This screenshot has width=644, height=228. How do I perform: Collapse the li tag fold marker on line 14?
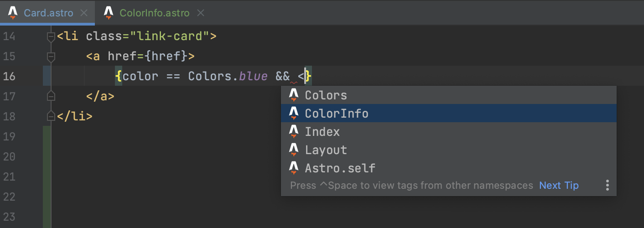pyautogui.click(x=51, y=36)
